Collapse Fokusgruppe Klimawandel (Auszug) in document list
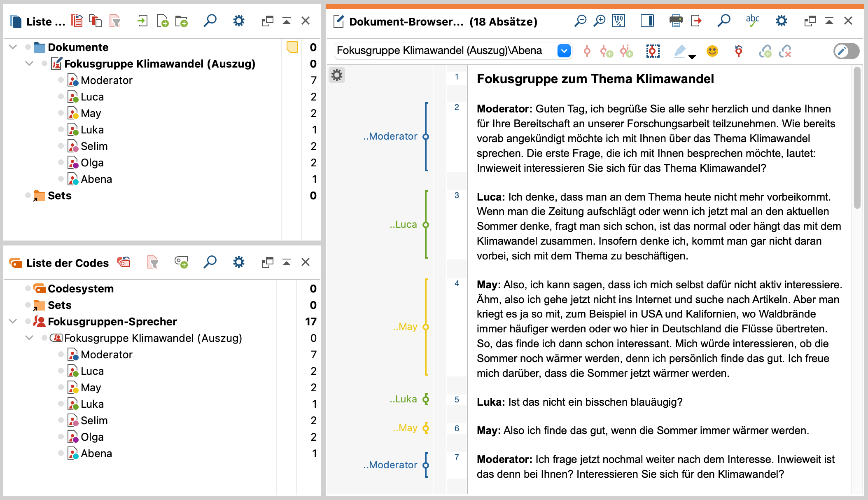Screen dimensions: 868x500 [29, 64]
